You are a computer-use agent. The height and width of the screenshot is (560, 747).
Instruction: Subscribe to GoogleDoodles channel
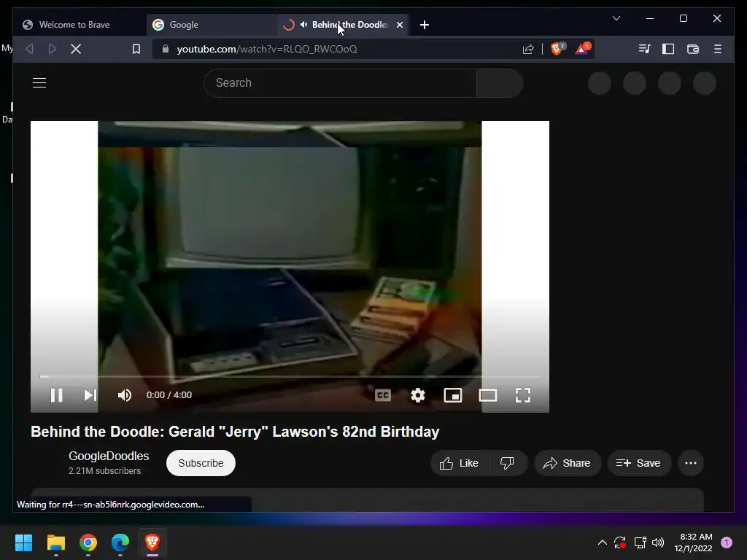[201, 463]
